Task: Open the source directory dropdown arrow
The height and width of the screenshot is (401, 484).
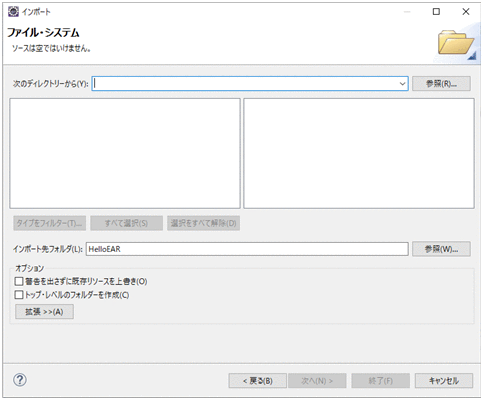Action: coord(402,83)
